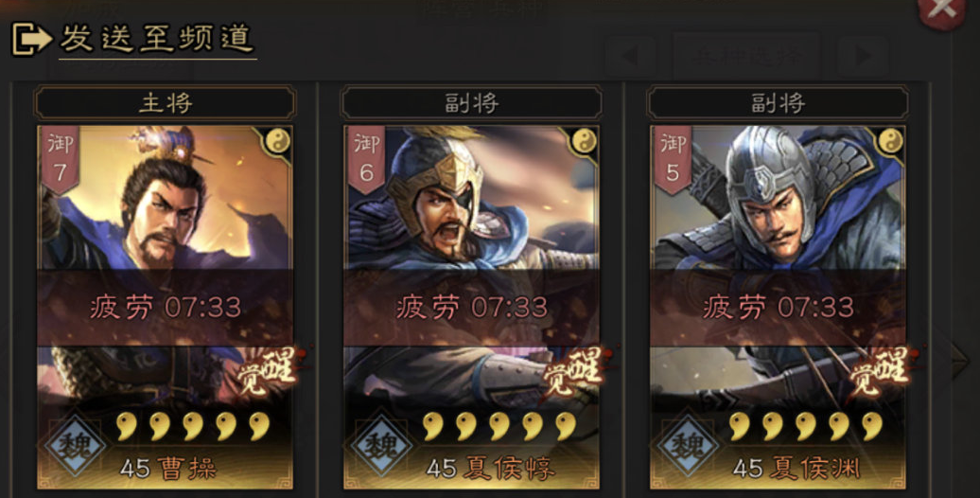The width and height of the screenshot is (980, 498).
Task: Select the rightmost 副将 slot header
Action: tap(778, 102)
